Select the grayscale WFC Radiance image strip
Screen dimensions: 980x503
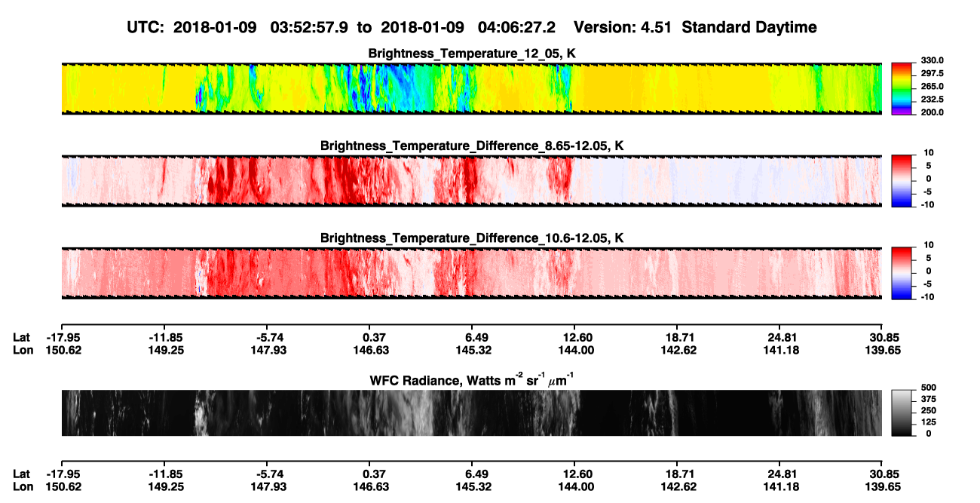tap(472, 413)
